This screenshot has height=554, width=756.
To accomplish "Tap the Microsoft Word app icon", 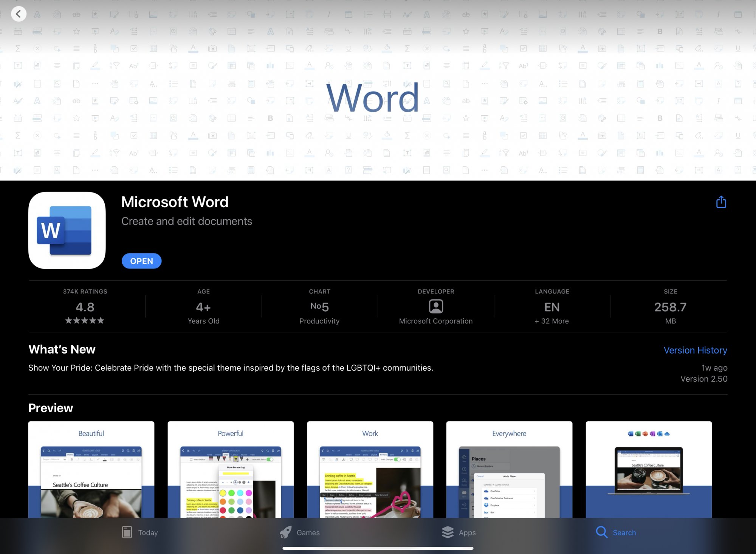I will [67, 230].
